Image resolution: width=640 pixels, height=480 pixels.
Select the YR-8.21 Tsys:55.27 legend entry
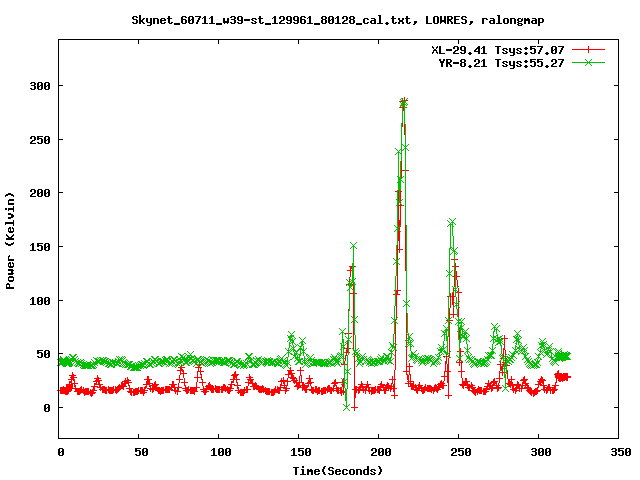tap(501, 63)
